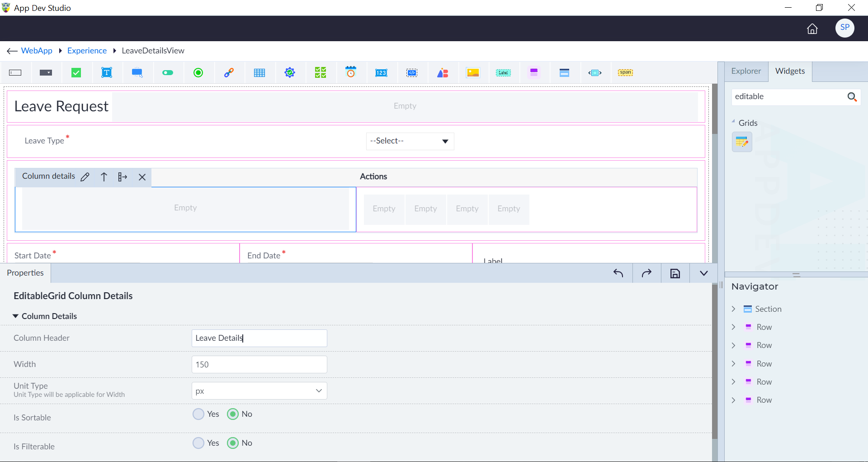The width and height of the screenshot is (868, 462).
Task: Select the green checkbox widget icon
Action: click(x=76, y=73)
